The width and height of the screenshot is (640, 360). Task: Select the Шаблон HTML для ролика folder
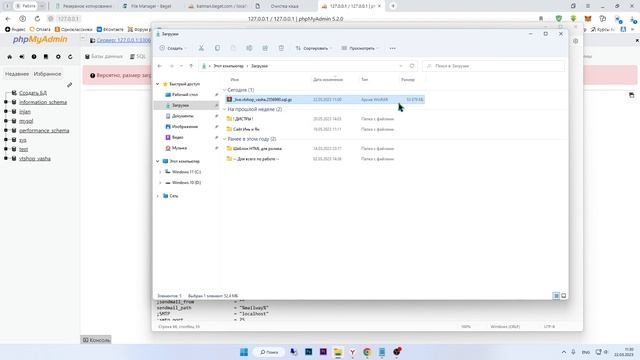pos(257,149)
